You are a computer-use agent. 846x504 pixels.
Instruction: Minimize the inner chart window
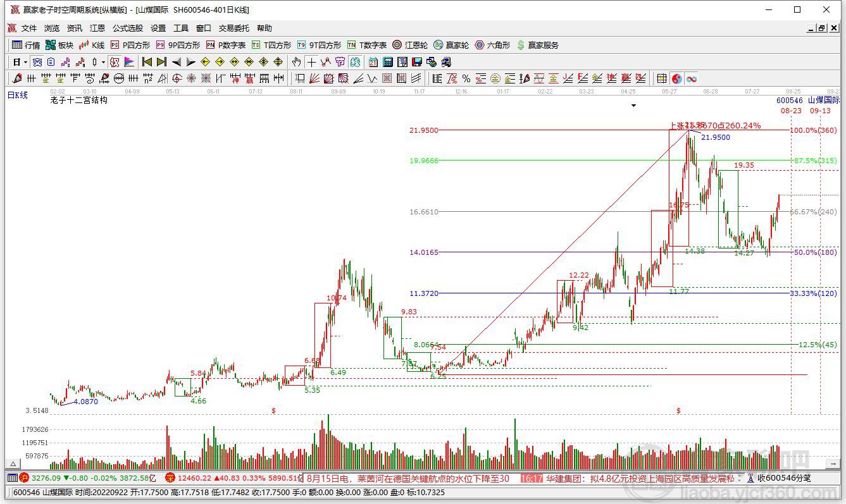click(x=811, y=28)
